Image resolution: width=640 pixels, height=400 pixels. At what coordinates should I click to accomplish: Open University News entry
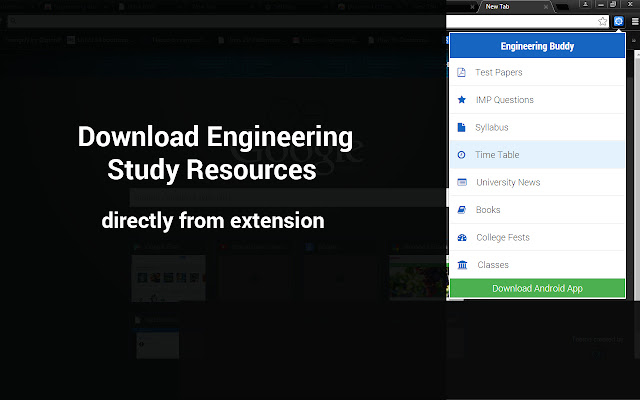[537, 182]
